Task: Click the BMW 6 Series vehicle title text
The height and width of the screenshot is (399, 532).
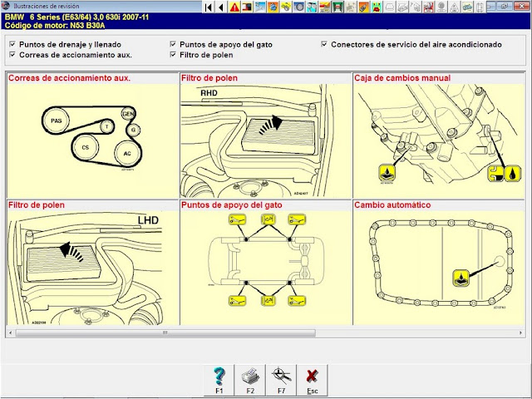Action: (x=76, y=17)
